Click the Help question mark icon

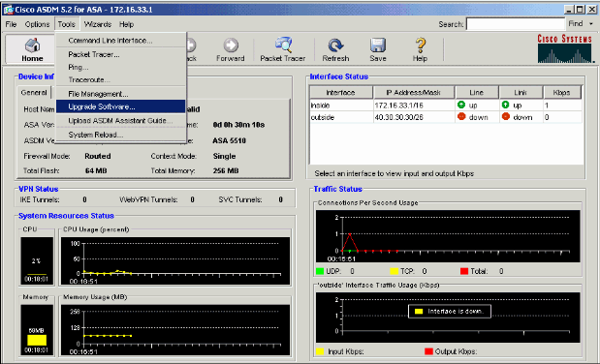coord(420,45)
